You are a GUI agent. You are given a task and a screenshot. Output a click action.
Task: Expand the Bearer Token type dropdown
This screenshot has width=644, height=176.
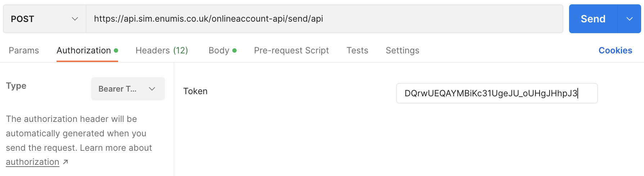pyautogui.click(x=128, y=89)
